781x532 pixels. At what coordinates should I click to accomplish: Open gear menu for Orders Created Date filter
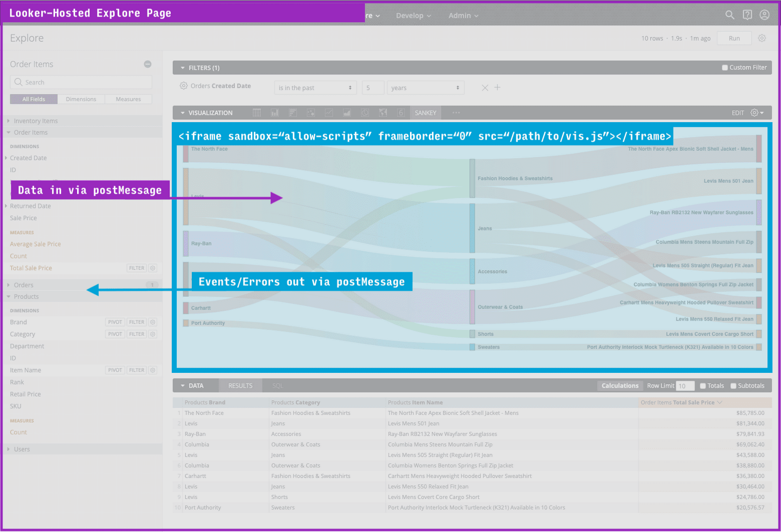click(184, 86)
